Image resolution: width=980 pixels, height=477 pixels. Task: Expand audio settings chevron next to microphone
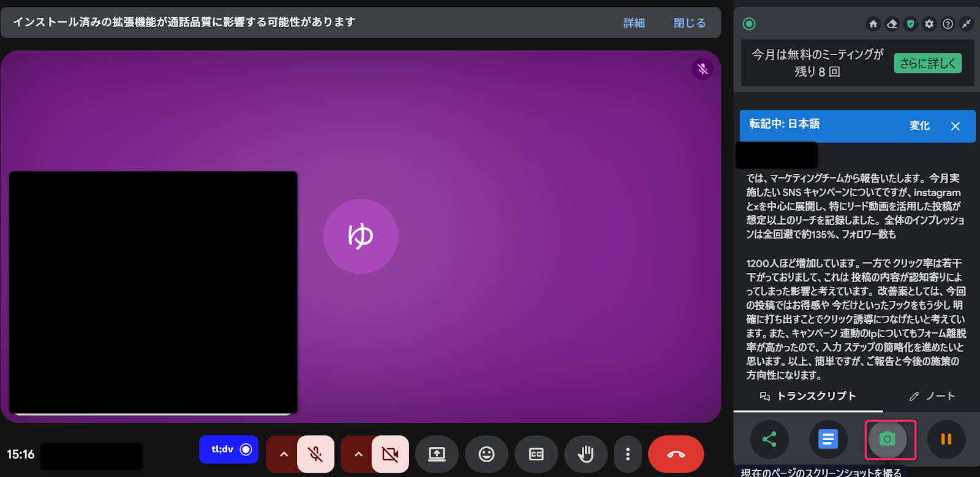pos(284,454)
